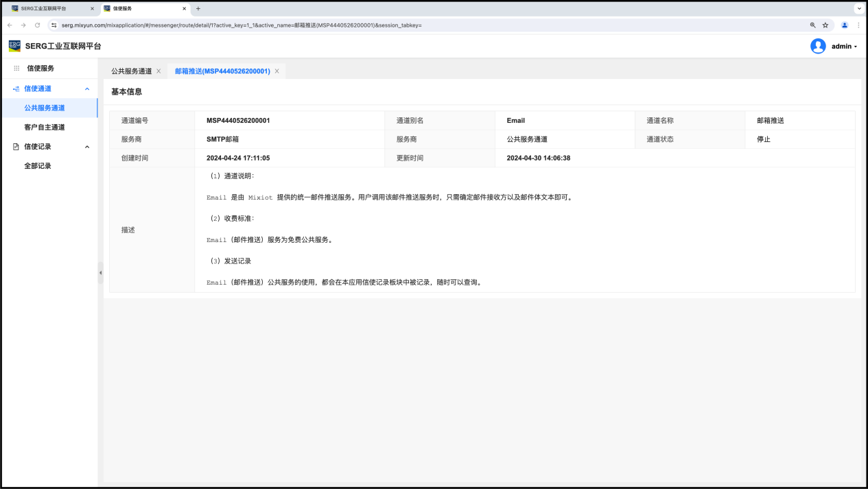Collapse the 信使通道 menu group
Image resolution: width=868 pixels, height=489 pixels.
point(87,89)
